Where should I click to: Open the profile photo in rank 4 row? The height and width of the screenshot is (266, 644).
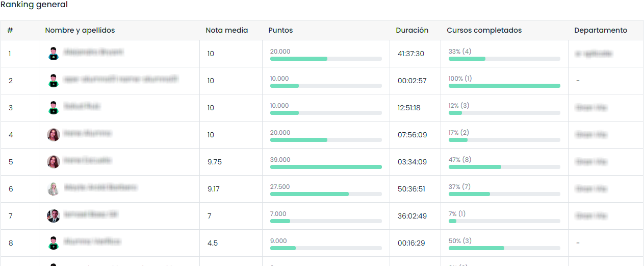coord(54,135)
